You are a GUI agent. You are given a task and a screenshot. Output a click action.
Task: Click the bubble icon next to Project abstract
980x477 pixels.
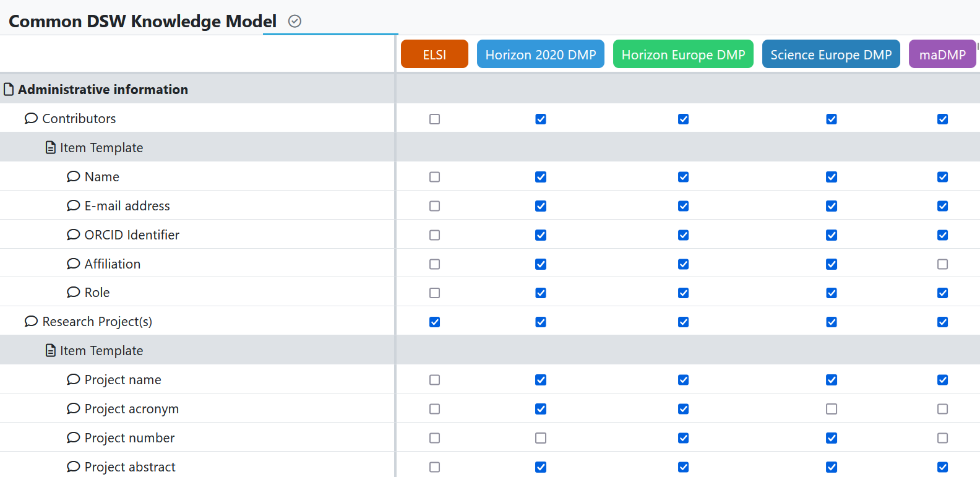74,466
